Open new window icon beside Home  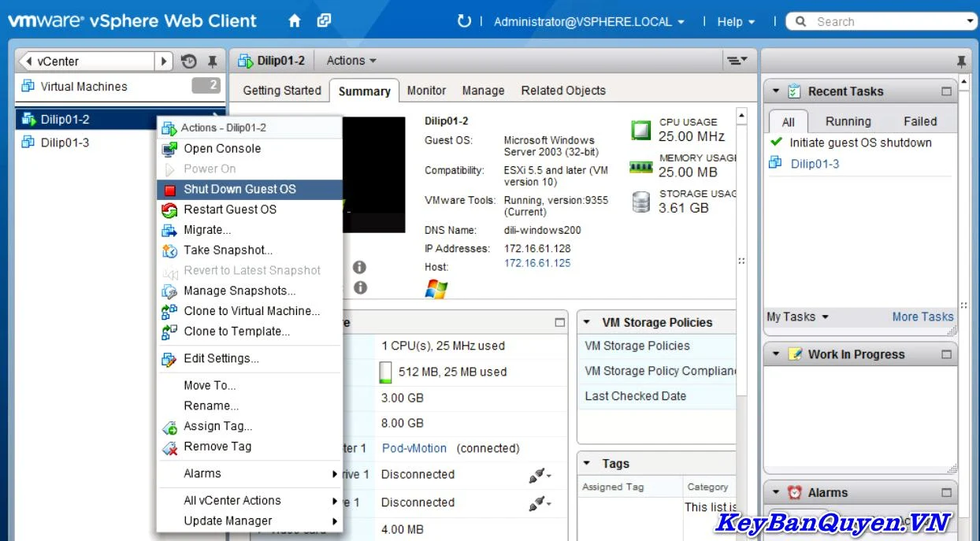tap(324, 21)
